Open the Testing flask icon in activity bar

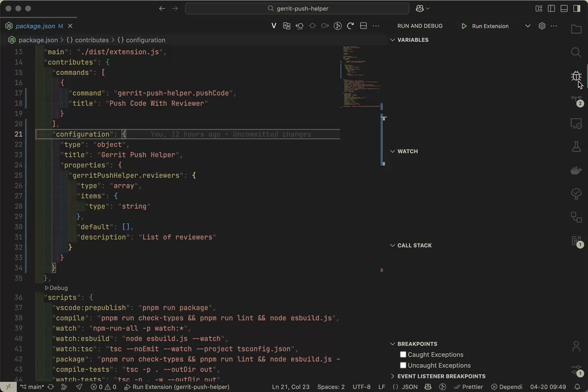576,147
